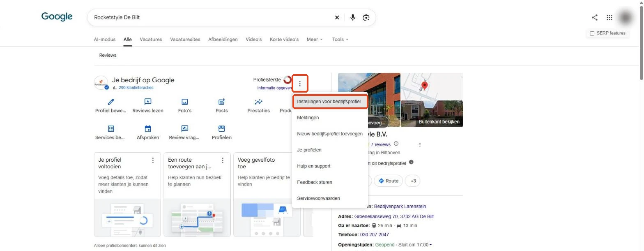Click the Rocketstyle business logo
The width and height of the screenshot is (644, 251).
point(101,83)
